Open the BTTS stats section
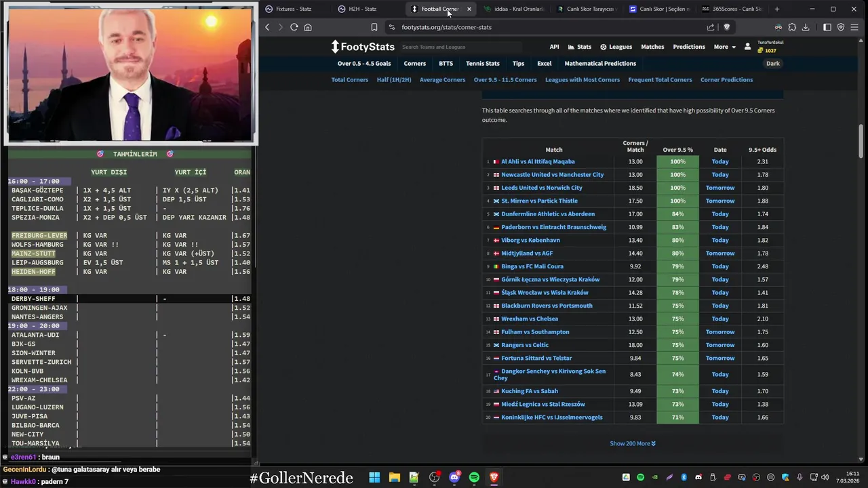Viewport: 868px width, 488px height. 446,63
